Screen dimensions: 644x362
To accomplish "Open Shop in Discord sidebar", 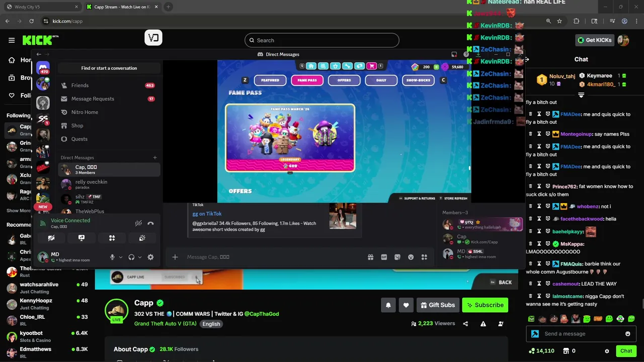I will coord(109,126).
